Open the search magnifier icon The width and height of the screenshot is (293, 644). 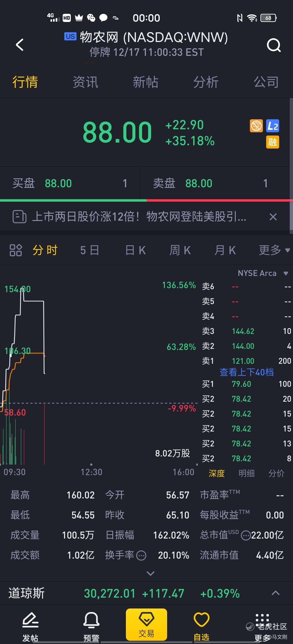274,45
